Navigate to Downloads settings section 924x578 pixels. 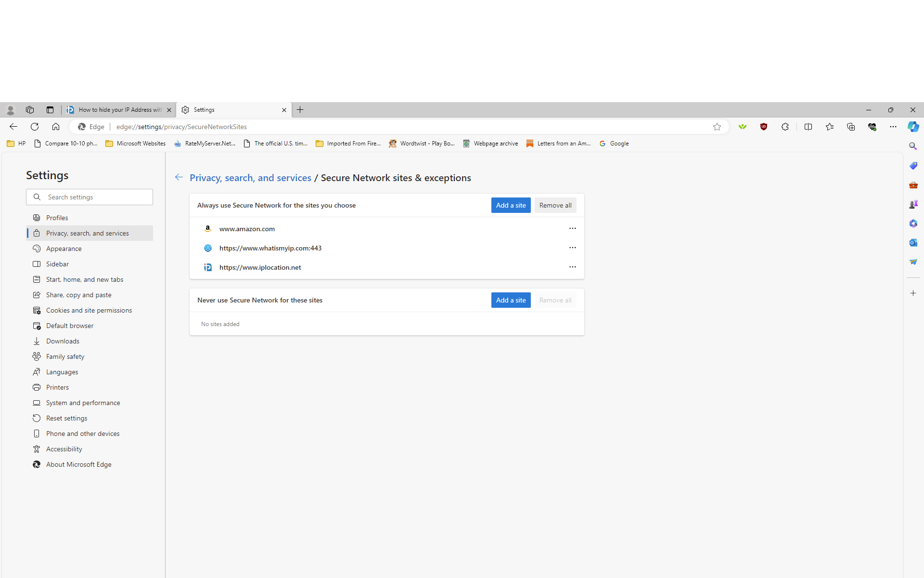[x=63, y=341]
